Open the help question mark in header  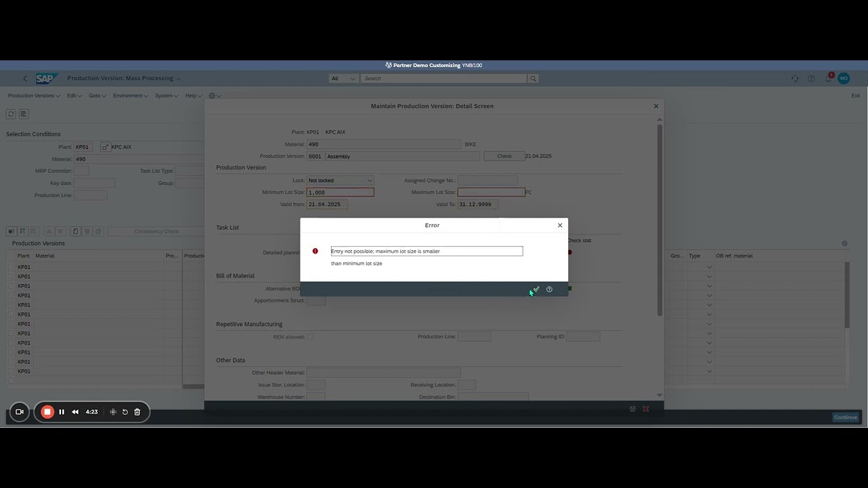click(x=811, y=79)
